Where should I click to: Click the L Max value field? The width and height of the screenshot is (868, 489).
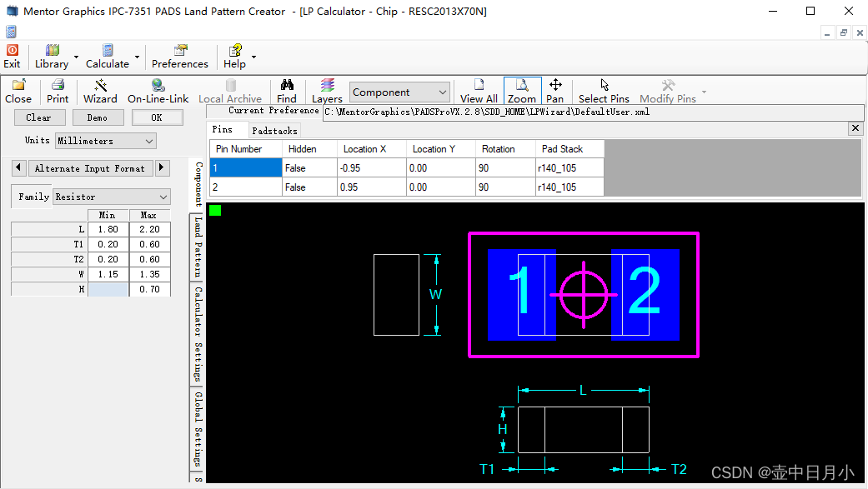click(149, 229)
